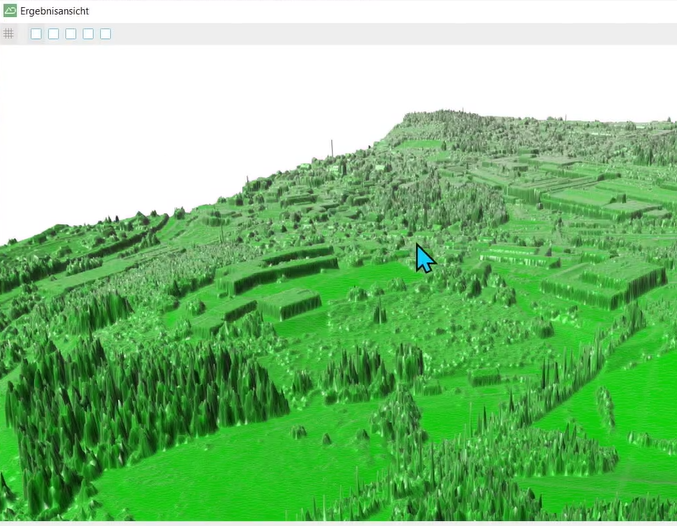
Task: Select the fourth square toolbar button
Action: point(88,34)
